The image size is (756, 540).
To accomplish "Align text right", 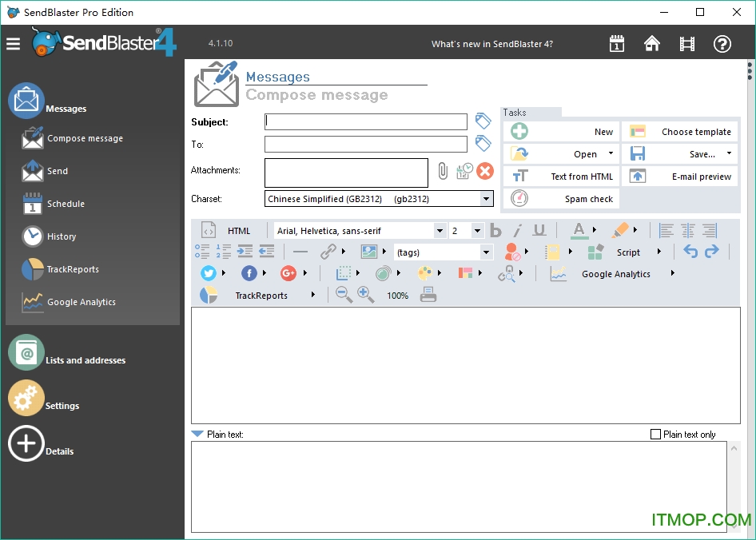I will (709, 231).
